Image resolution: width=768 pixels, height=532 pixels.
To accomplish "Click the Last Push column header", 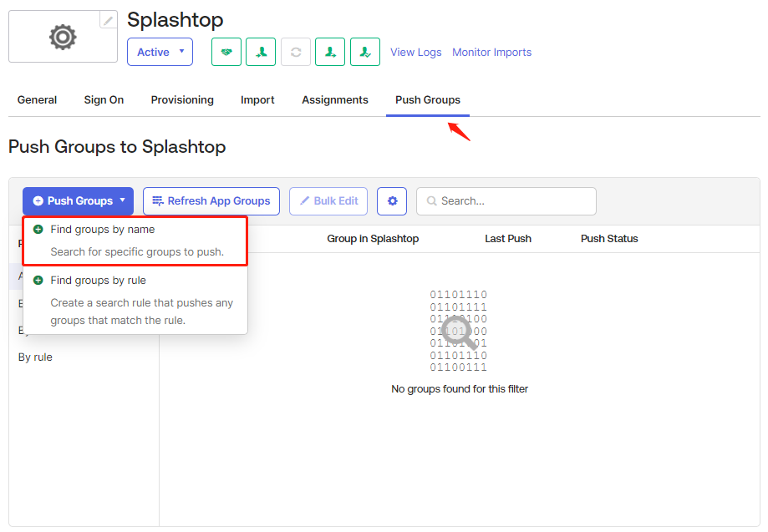I will point(508,239).
